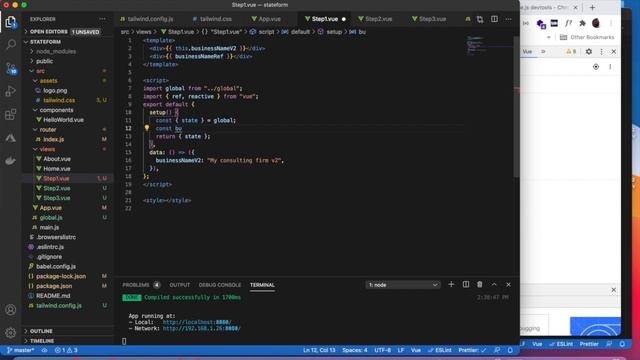Close the terminal panel

[x=508, y=284]
